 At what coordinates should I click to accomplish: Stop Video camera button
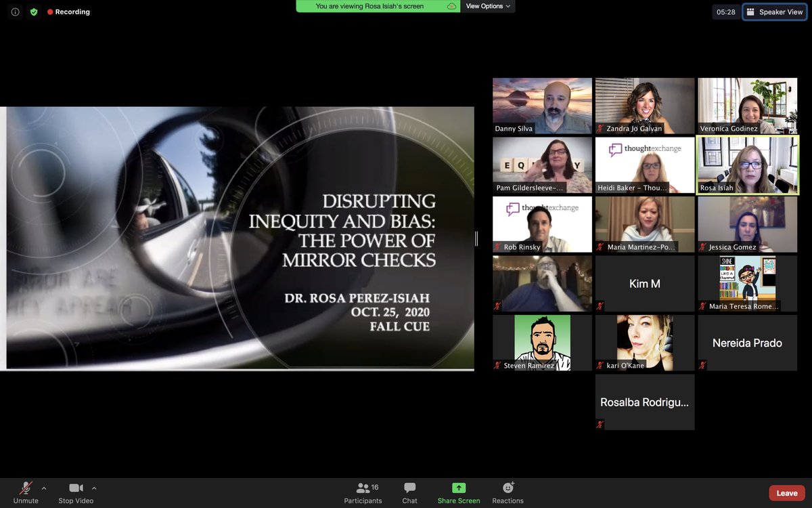click(76, 492)
